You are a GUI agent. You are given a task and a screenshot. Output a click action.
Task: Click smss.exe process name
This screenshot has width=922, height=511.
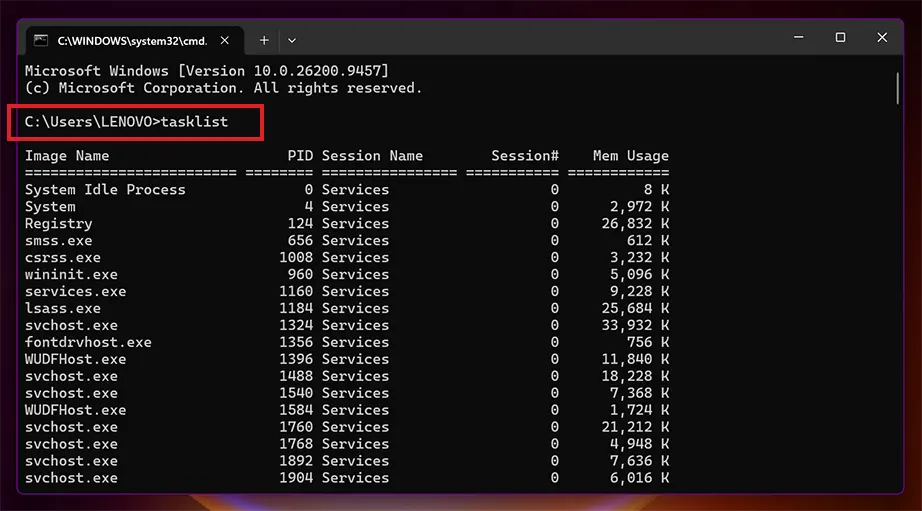[x=58, y=241]
